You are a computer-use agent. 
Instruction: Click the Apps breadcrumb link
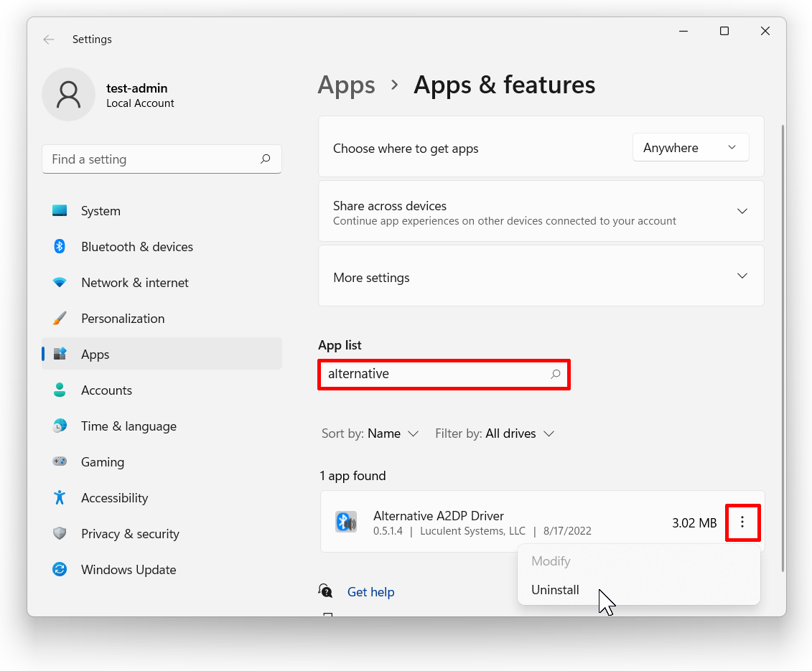(346, 85)
